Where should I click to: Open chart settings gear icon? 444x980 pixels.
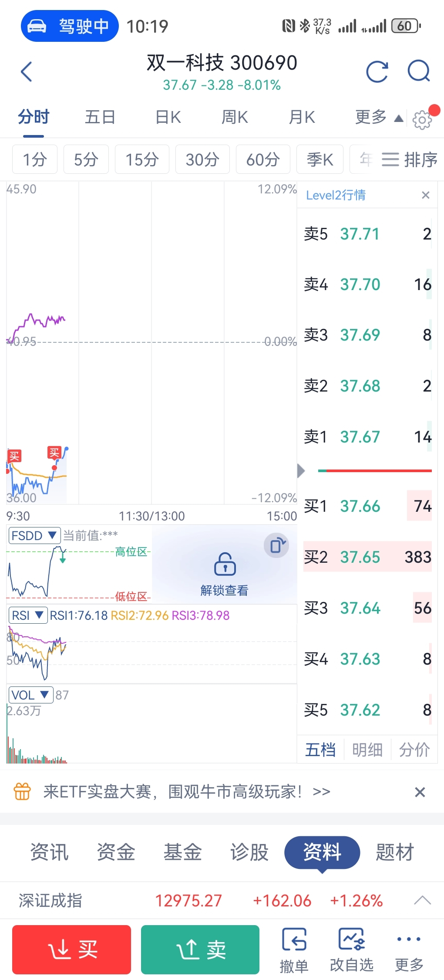point(422,120)
